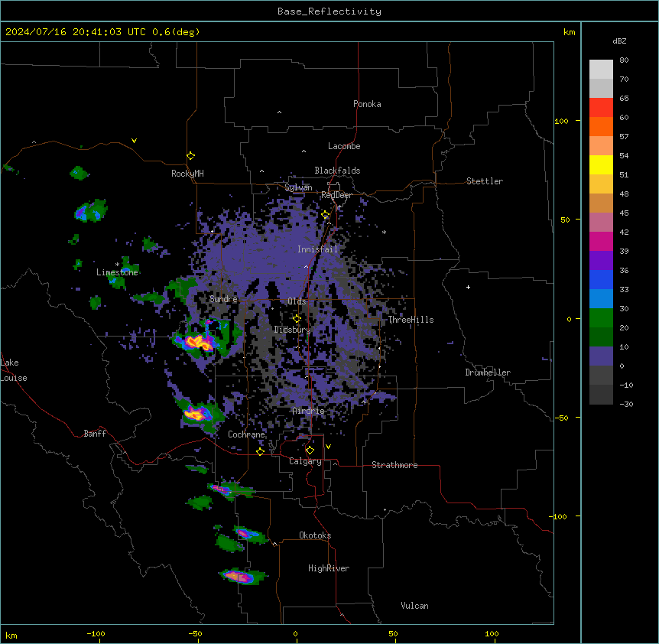
Task: Select the Banff city label
Action: 95,434
